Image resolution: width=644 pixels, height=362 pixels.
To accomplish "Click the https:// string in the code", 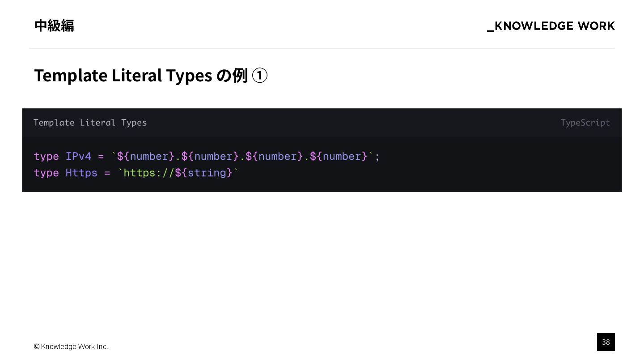I will 149,173.
